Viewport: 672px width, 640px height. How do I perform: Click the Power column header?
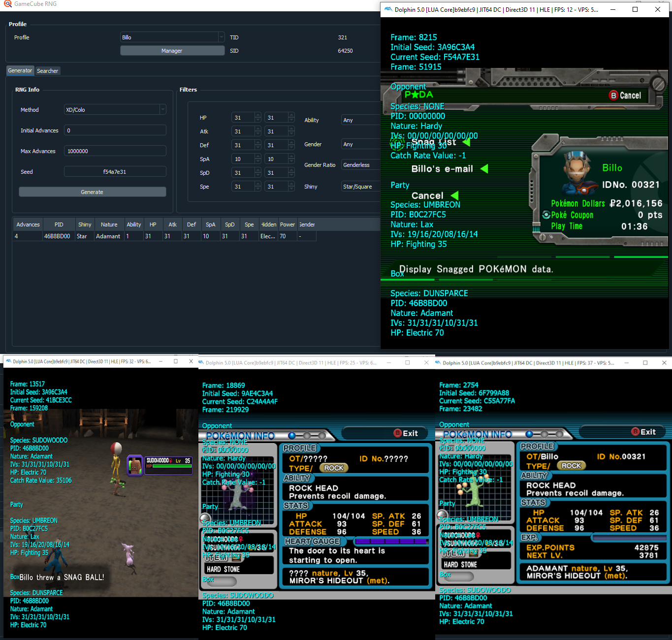[288, 224]
